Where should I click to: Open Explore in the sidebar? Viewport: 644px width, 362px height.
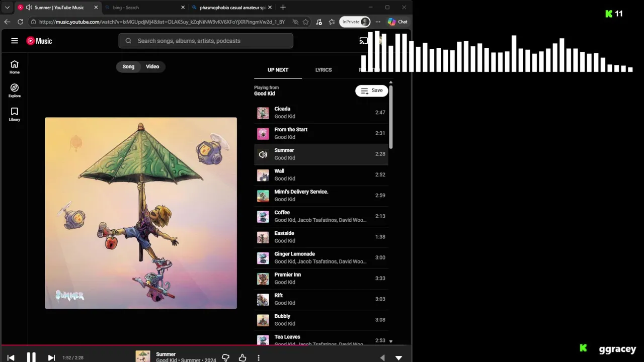pyautogui.click(x=15, y=90)
